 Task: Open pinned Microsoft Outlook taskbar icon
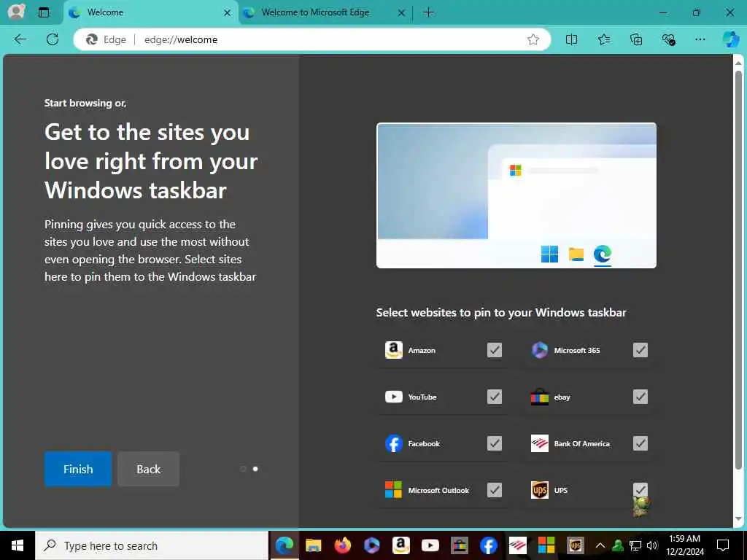click(546, 545)
